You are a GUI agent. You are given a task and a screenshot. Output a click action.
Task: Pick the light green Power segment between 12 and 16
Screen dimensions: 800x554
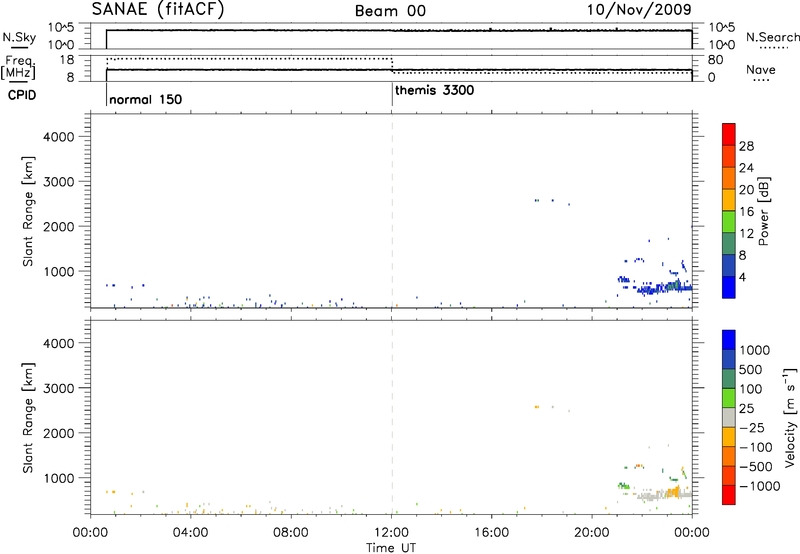coord(729,222)
